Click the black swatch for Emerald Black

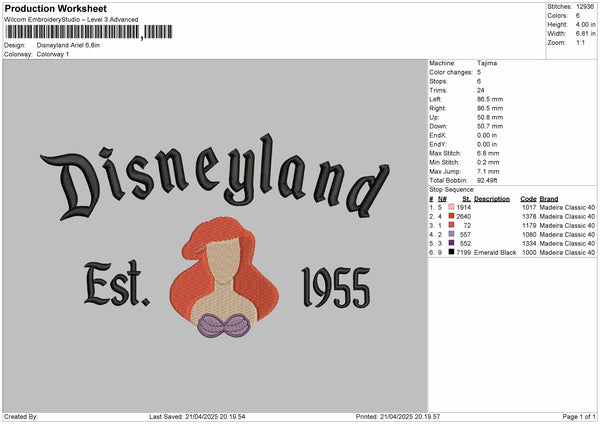[x=451, y=252]
